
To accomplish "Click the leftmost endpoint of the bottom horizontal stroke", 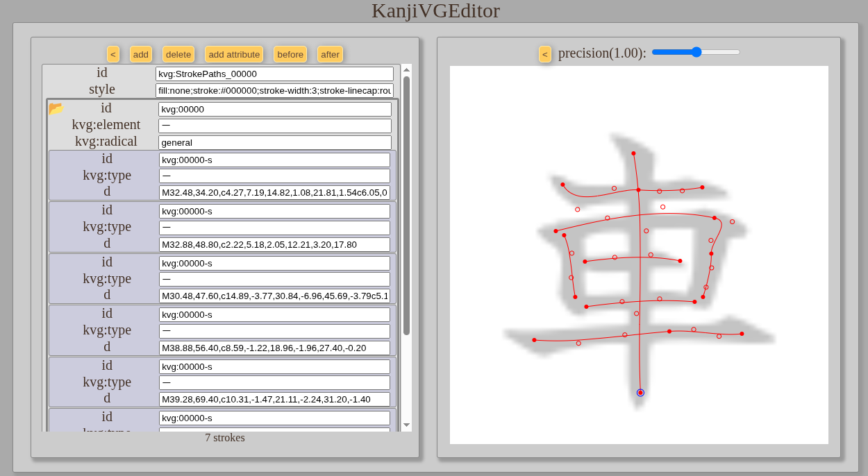I will [534, 340].
